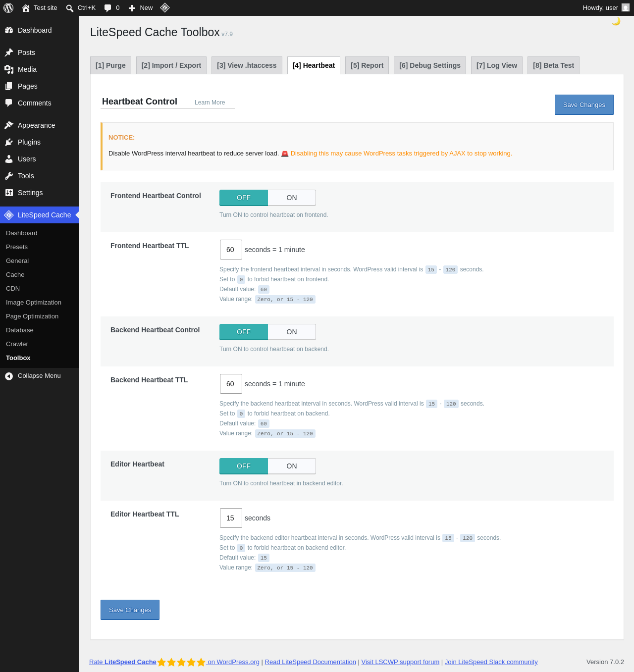Viewport: 634px width, 672px height.
Task: Click the Collapse Menu arrow icon
Action: (x=9, y=376)
